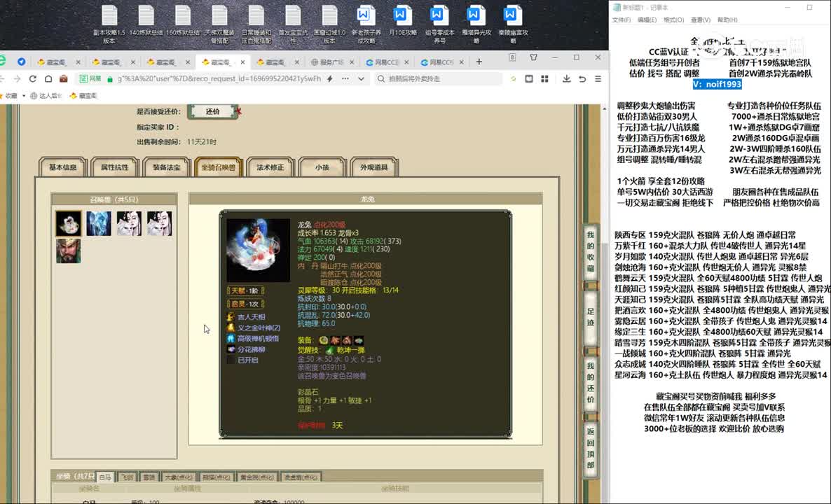Click the briefcase icon in browser toolbar
This screenshot has height=504, width=831.
click(64, 78)
